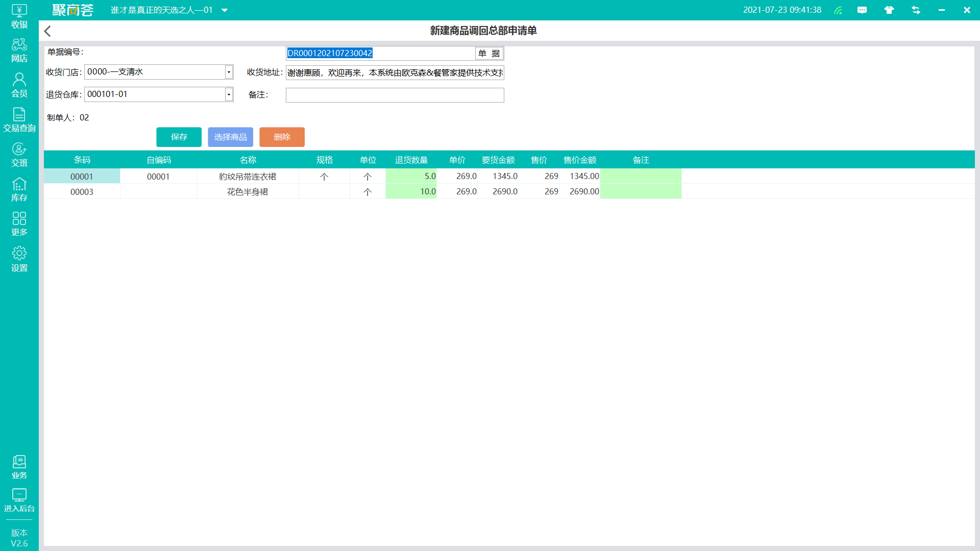The width and height of the screenshot is (980, 551).
Task: Click the 退货数量 column header
Action: [411, 160]
